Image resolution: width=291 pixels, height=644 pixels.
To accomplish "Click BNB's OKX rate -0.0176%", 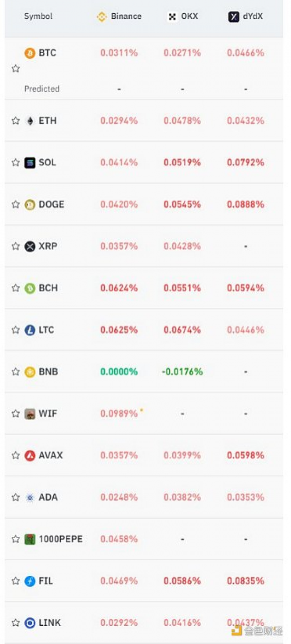I will (x=182, y=372).
